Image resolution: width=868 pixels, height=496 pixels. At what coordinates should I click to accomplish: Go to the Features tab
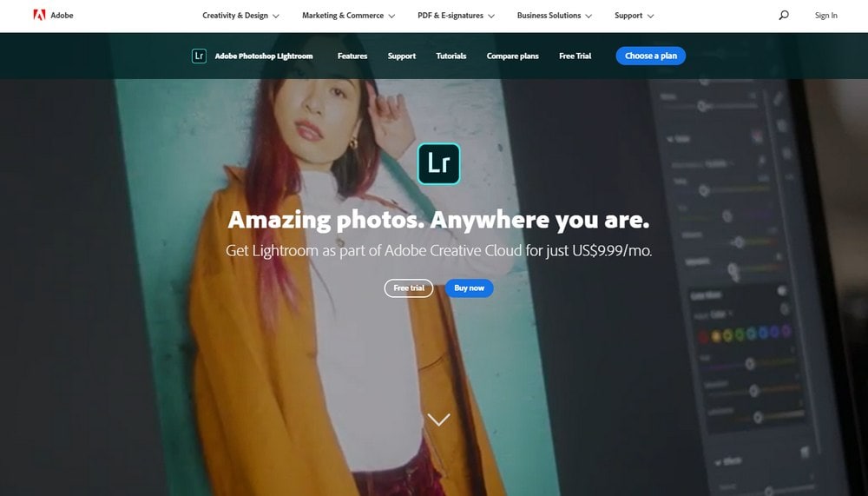352,56
